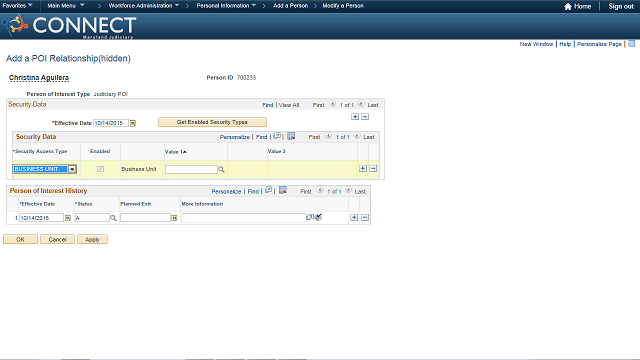The image size is (640, 360).
Task: Click the Christina Aguilera name link
Action: point(39,78)
